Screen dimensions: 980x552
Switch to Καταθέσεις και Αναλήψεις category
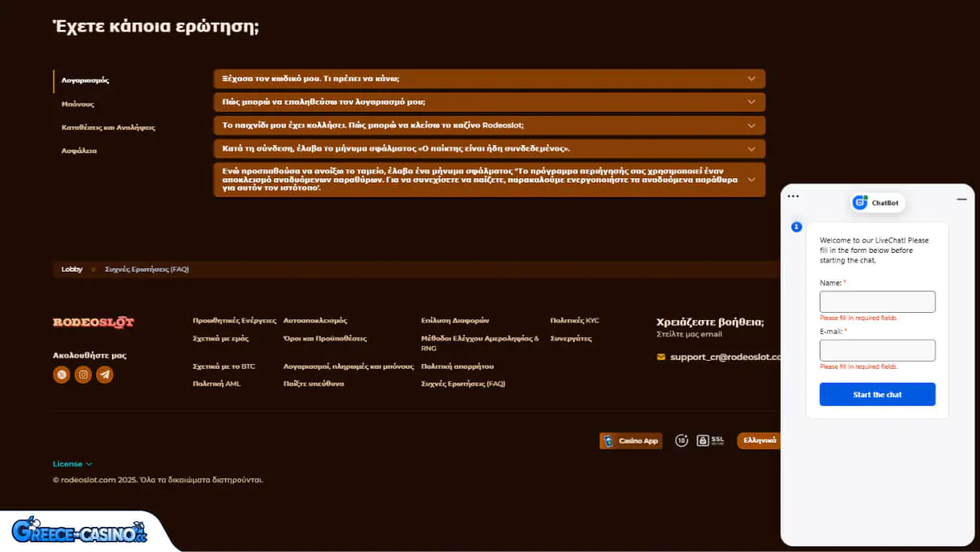coord(108,127)
